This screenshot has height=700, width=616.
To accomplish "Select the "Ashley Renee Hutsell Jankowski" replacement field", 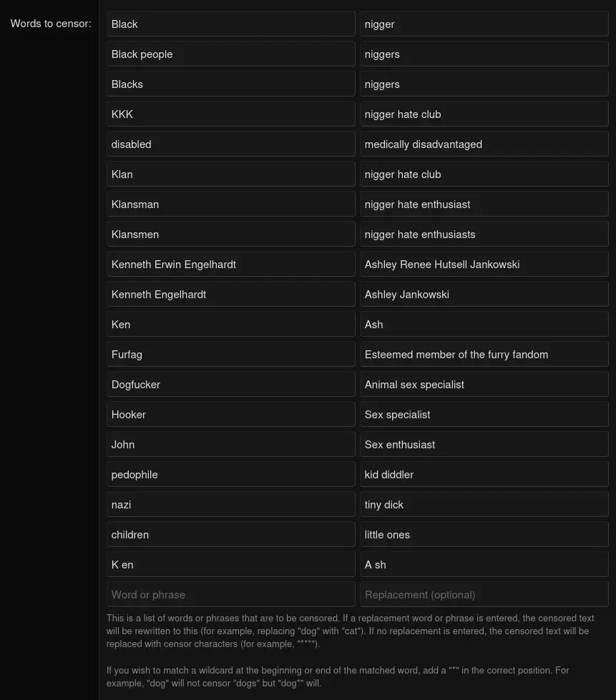I will coord(484,264).
